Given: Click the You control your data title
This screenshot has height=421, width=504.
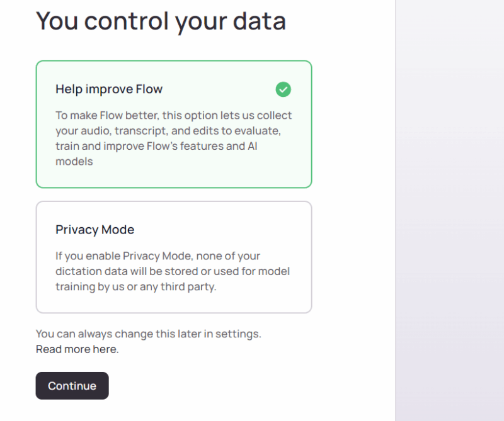Looking at the screenshot, I should (x=161, y=21).
